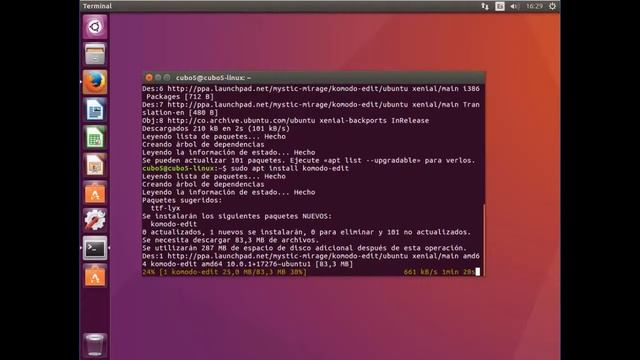Image resolution: width=640 pixels, height=360 pixels.
Task: Open System Settings from the dock
Action: point(95,220)
